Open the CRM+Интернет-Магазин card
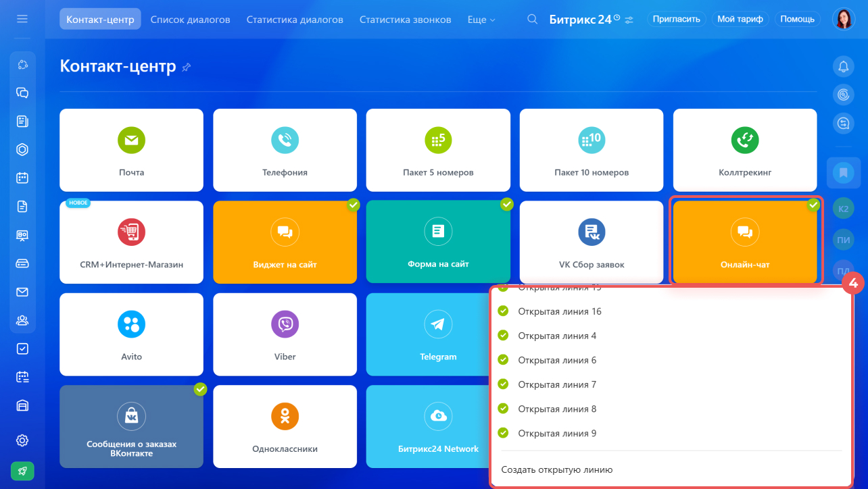 pos(131,242)
